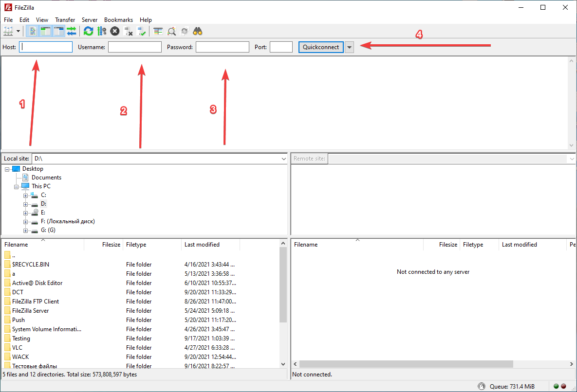Select the $RECYCLE.BIN folder icon
The width and height of the screenshot is (577, 392).
[x=7, y=264]
